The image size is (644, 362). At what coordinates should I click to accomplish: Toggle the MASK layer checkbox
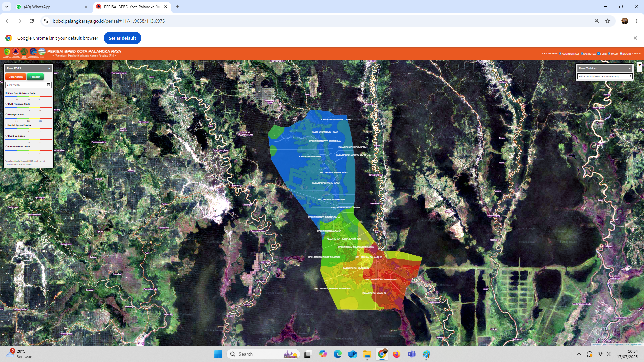click(609, 53)
